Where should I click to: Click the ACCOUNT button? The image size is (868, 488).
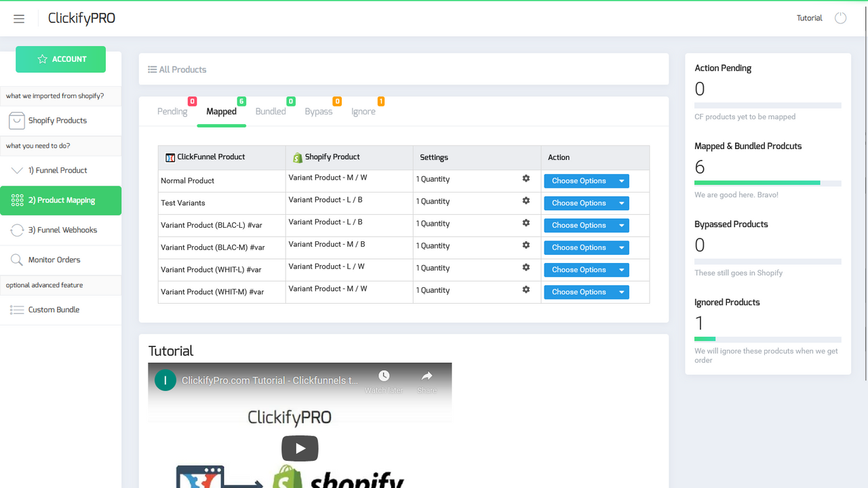60,59
